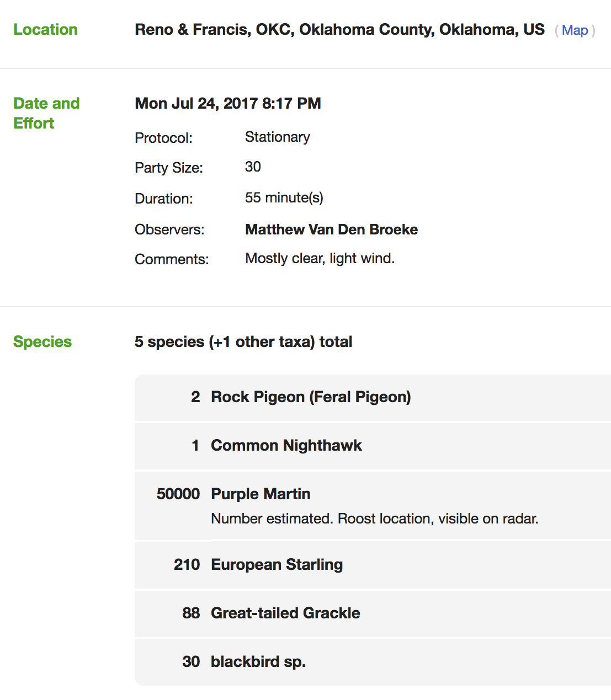Open the Common Nighthawk entry

pos(286,445)
